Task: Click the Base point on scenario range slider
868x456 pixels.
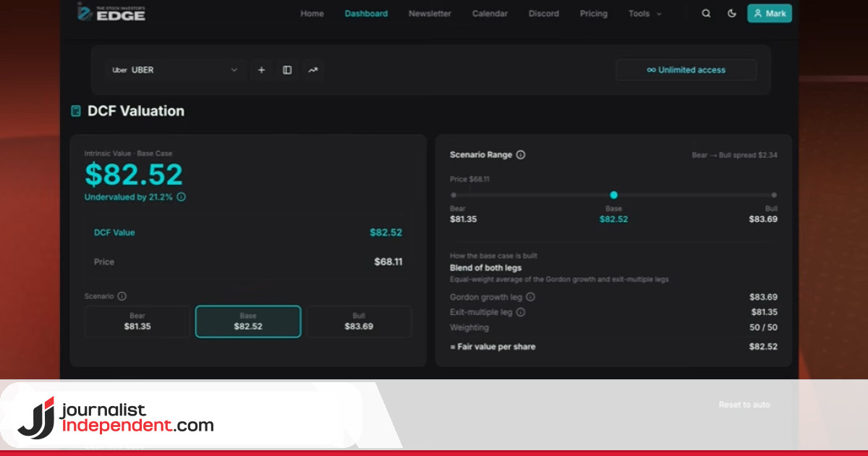Action: point(613,195)
